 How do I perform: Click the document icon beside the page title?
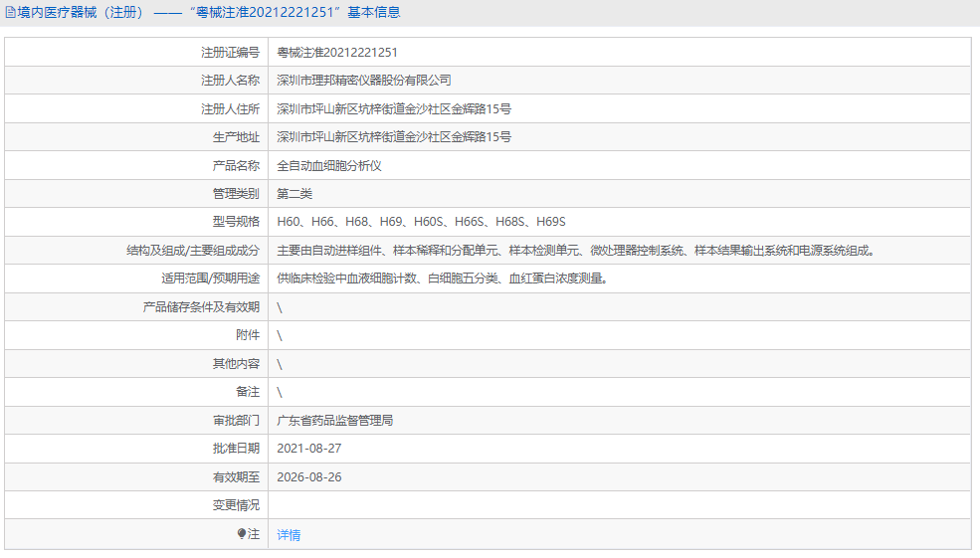(x=10, y=13)
